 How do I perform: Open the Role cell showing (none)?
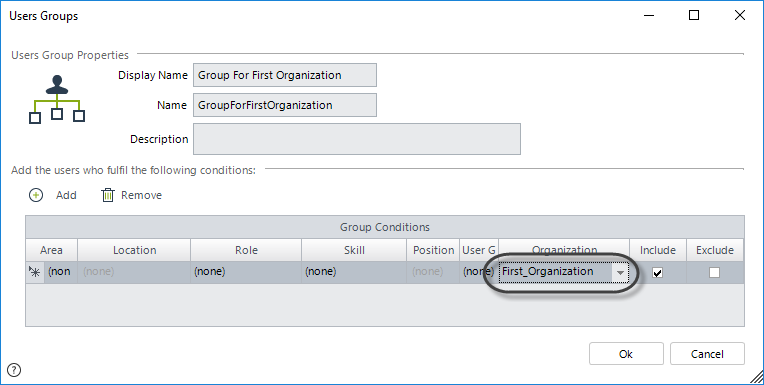(x=246, y=272)
